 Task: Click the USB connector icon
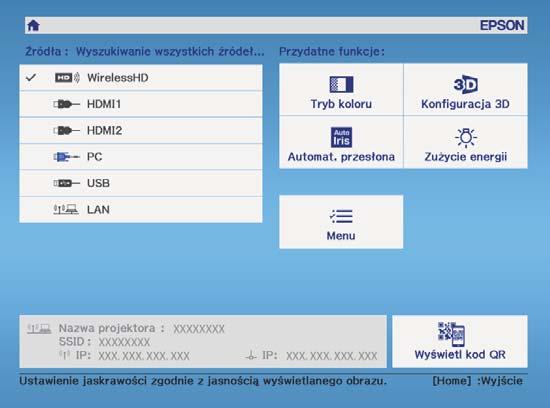67,183
